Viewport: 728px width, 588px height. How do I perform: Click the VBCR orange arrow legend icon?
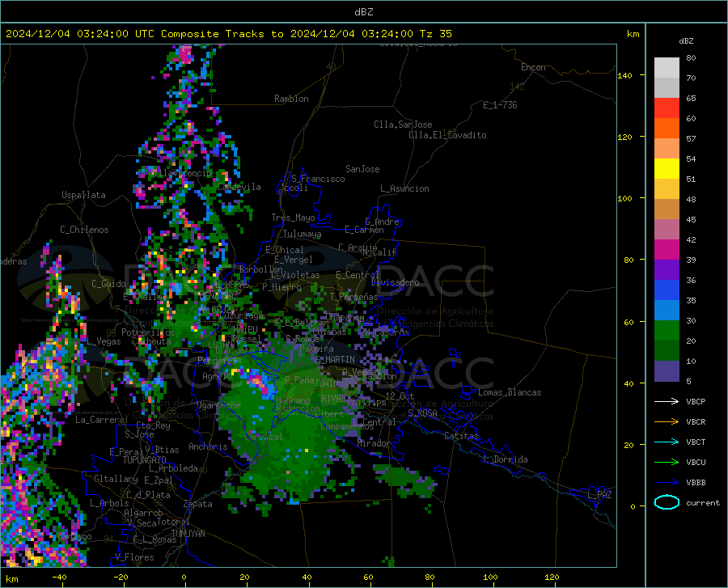point(667,422)
